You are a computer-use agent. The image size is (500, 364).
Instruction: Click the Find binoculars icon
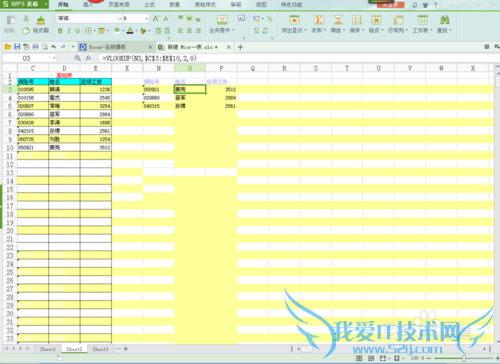coord(444,20)
